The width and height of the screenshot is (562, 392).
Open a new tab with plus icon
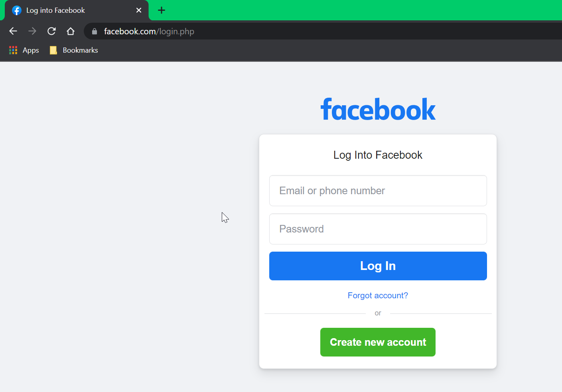click(162, 10)
